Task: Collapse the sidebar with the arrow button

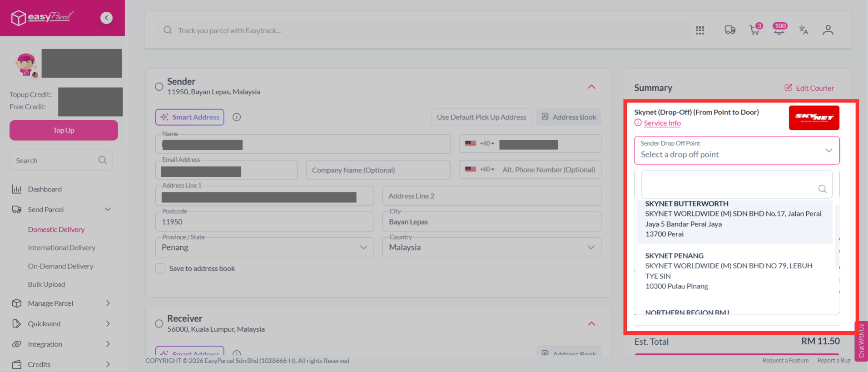Action: 106,18
